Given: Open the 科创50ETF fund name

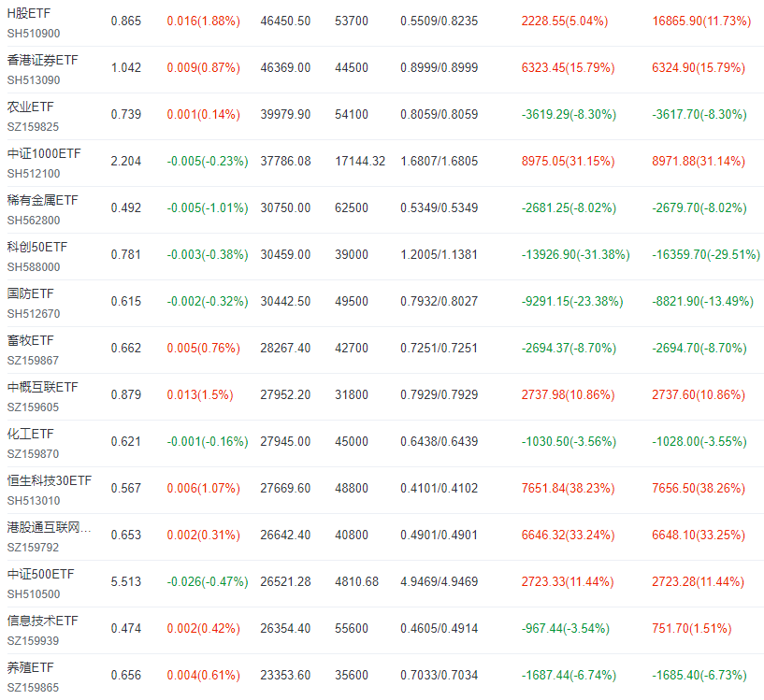Looking at the screenshot, I should click(x=37, y=247).
